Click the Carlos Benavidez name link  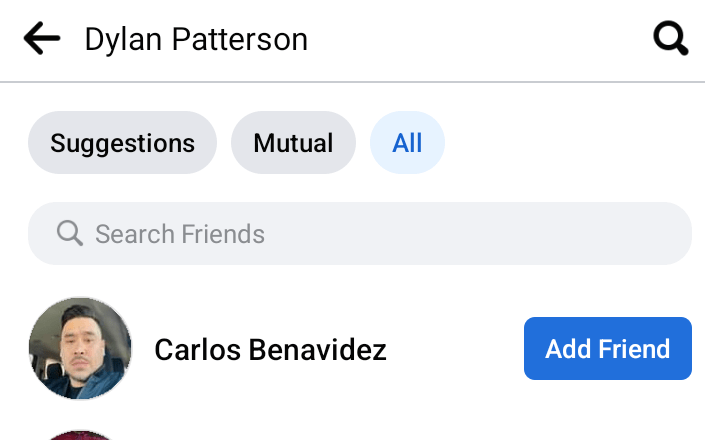coord(270,349)
